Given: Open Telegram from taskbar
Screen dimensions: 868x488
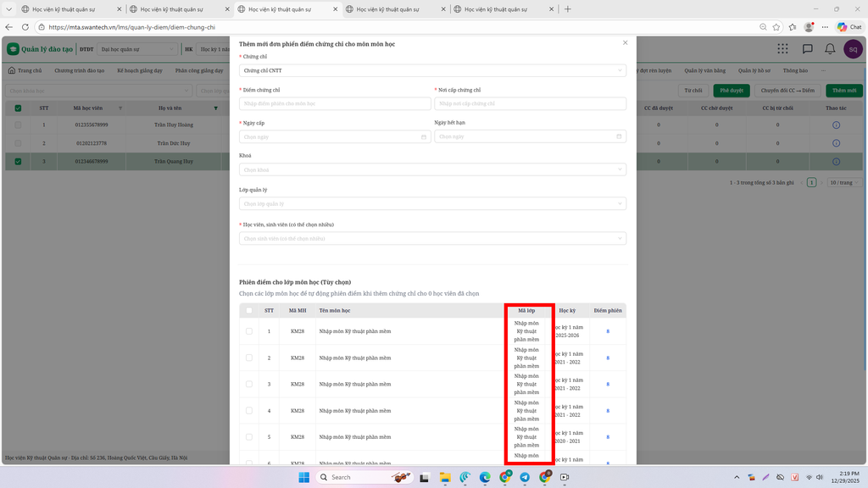Looking at the screenshot, I should tap(524, 477).
